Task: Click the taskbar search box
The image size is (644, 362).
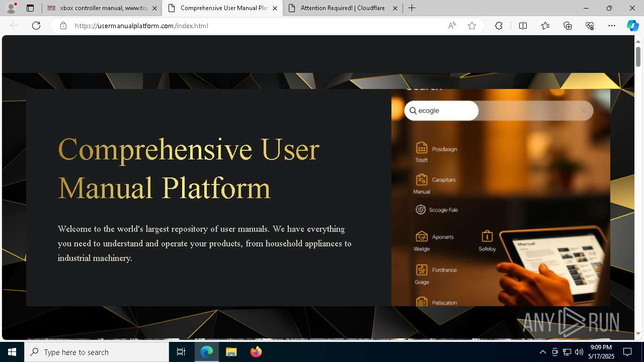Action: click(x=97, y=352)
